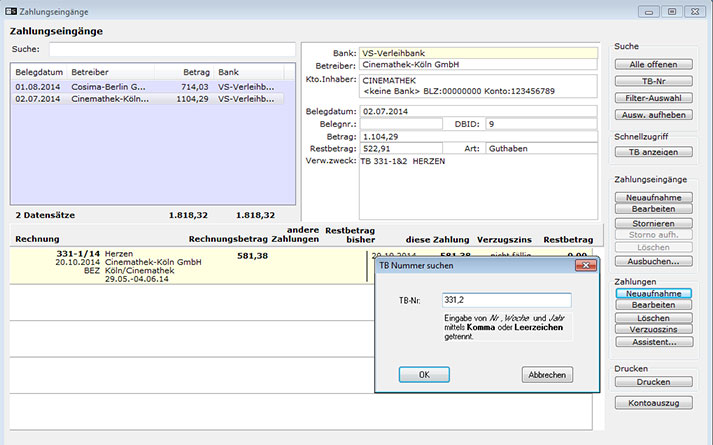Launch the Assistent... button
Image resolution: width=713 pixels, height=445 pixels.
(x=655, y=342)
